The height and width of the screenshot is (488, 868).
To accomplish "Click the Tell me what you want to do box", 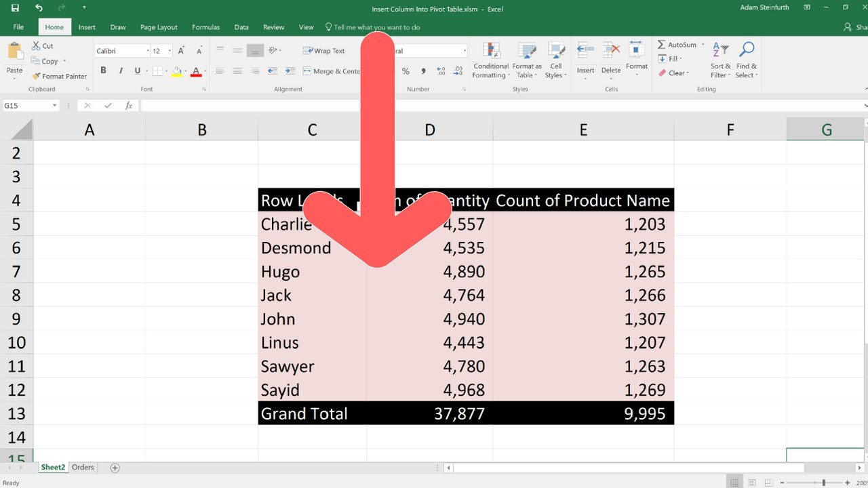I will (372, 27).
